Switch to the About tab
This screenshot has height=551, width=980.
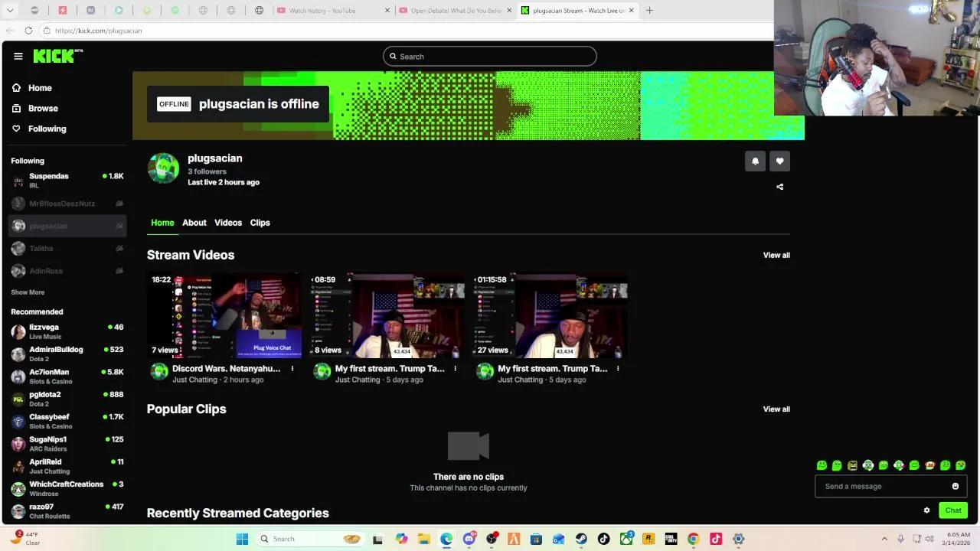tap(194, 223)
